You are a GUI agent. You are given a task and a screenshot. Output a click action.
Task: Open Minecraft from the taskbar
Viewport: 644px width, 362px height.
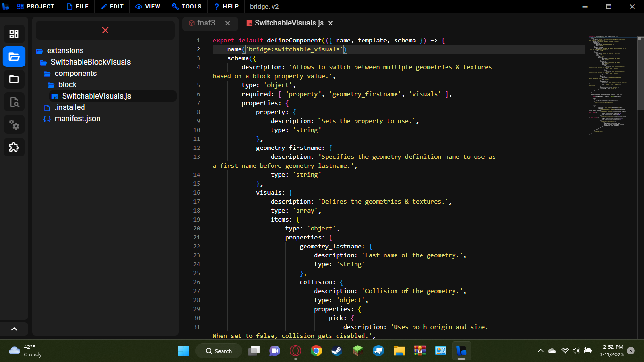357,351
